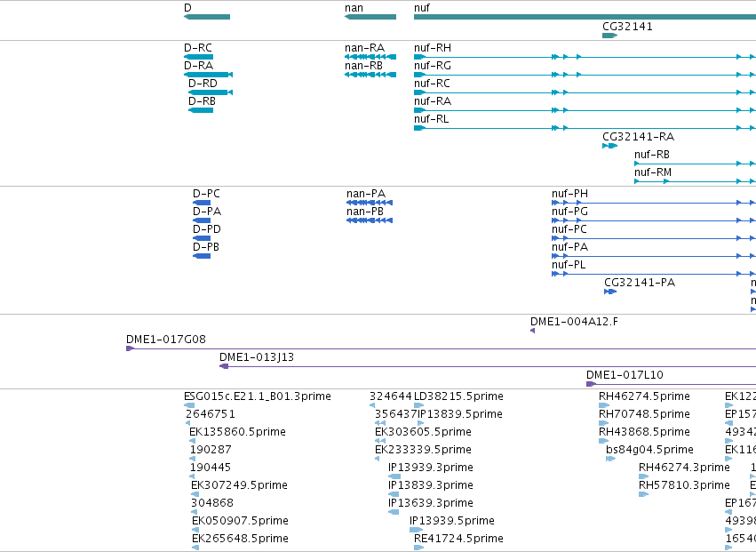
Task: Click the RE41724.5prime EST label
Action: (x=458, y=539)
